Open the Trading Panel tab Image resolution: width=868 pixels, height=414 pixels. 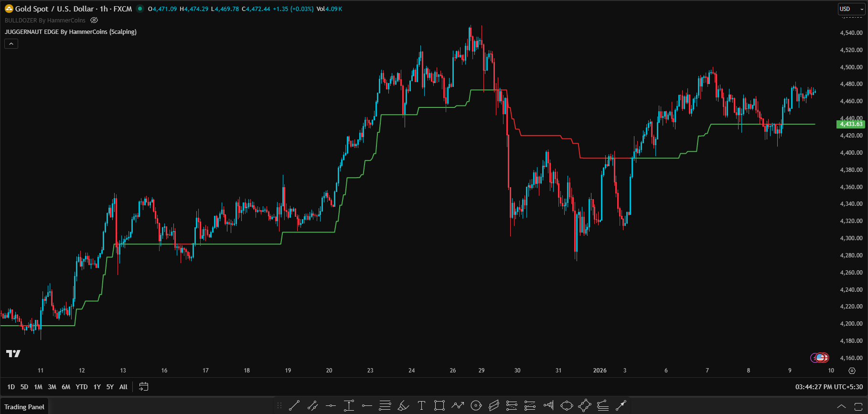24,407
